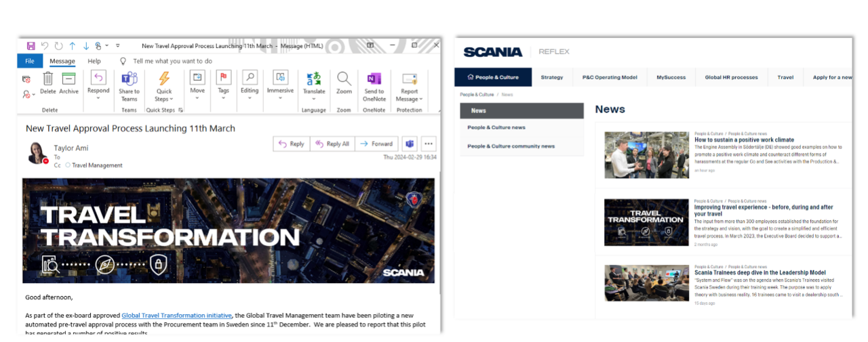Expand the Move dropdown
Image resolution: width=868 pixels, height=342 pixels.
click(197, 86)
